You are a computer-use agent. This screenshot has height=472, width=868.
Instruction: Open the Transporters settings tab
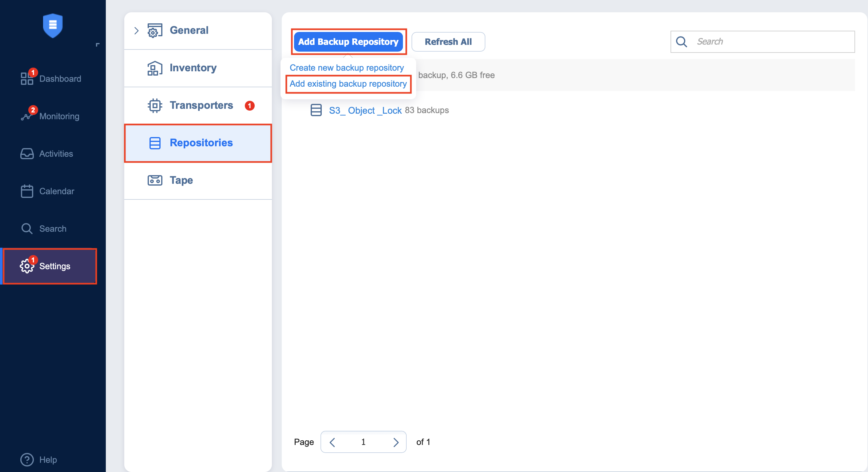click(x=201, y=105)
